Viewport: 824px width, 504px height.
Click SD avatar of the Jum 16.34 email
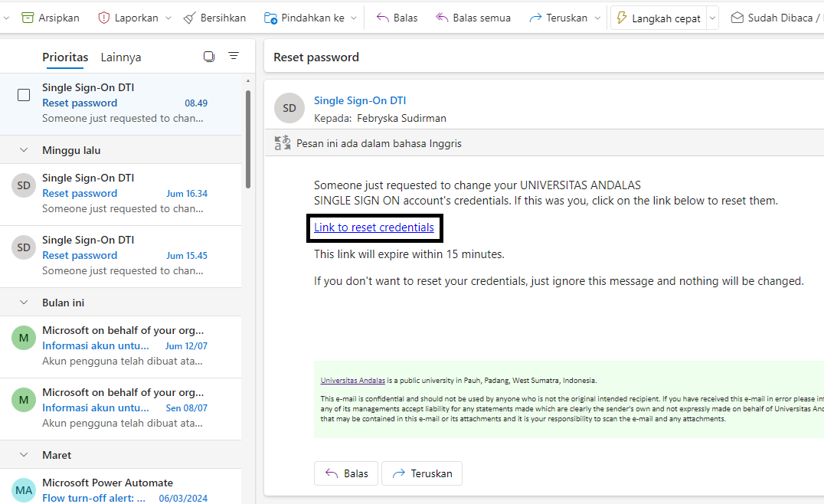click(x=24, y=185)
